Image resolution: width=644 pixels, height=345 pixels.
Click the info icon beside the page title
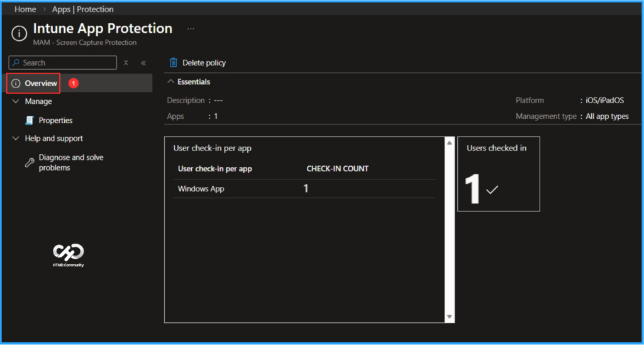19,33
